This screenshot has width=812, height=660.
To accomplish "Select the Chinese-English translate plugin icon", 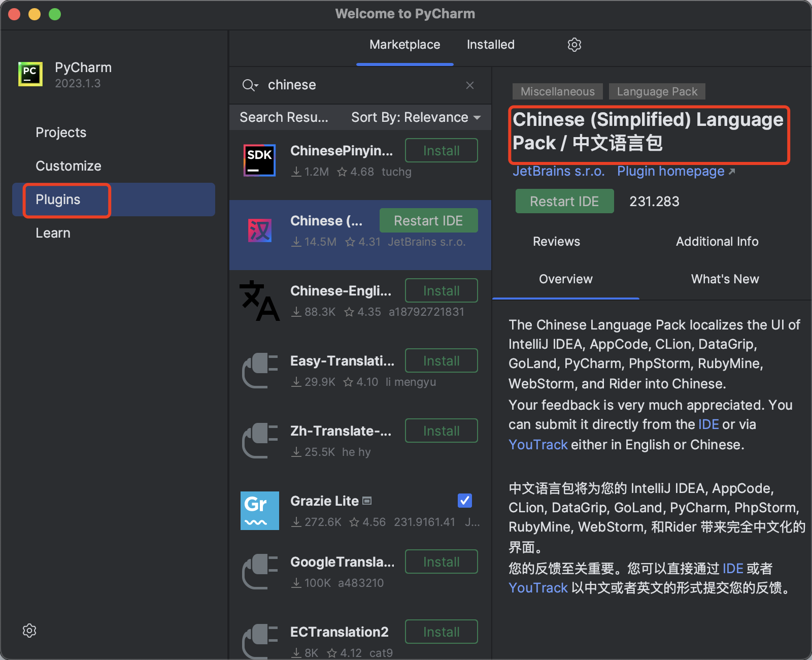I will (259, 301).
